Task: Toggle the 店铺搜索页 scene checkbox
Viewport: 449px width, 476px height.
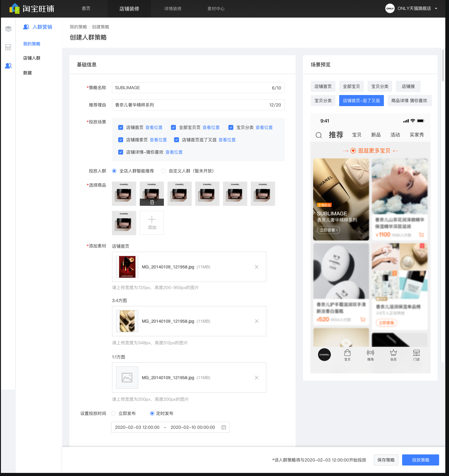Action: coord(121,140)
